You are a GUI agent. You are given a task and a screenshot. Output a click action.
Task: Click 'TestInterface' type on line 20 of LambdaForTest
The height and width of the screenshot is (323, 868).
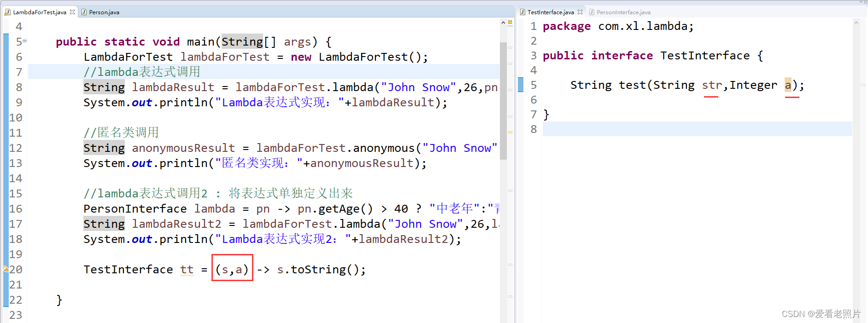[128, 270]
